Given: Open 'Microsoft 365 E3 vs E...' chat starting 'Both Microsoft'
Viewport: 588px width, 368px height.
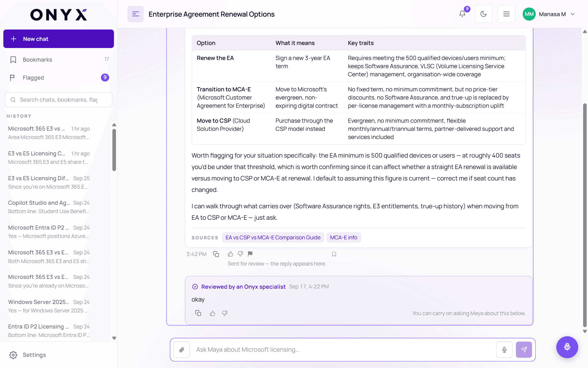Looking at the screenshot, I should coord(49,257).
